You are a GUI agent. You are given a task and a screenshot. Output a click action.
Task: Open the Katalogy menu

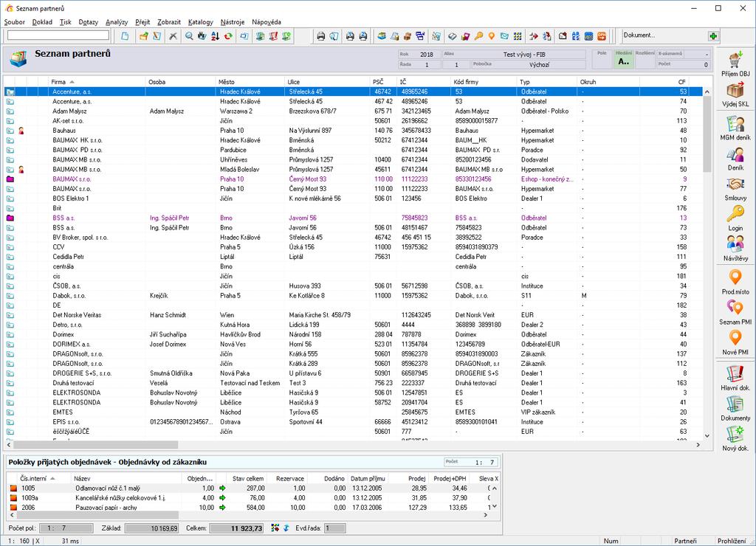coord(201,22)
